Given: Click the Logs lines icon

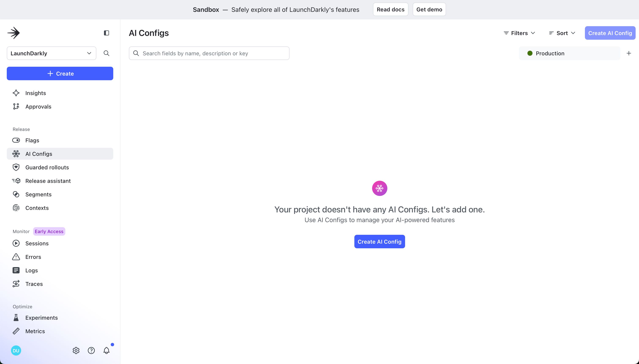Looking at the screenshot, I should (x=16, y=270).
